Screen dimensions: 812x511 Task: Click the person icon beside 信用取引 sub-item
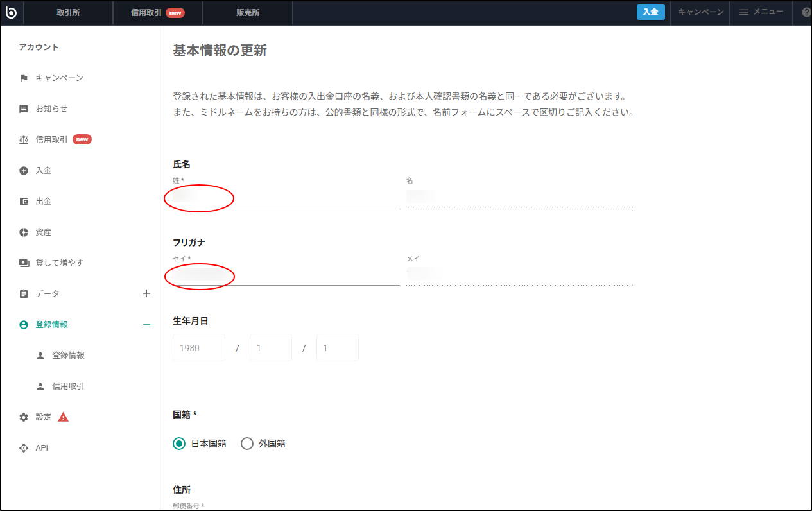tap(40, 386)
